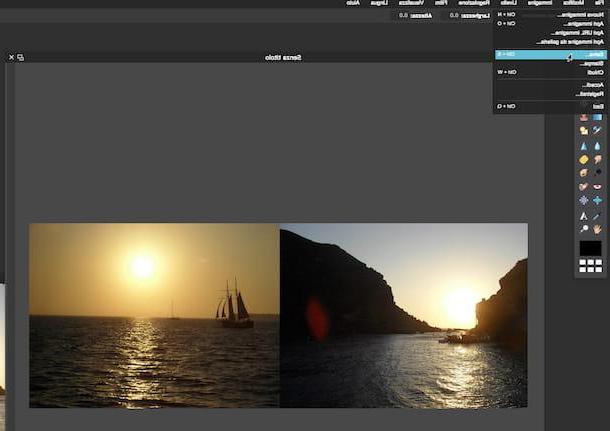This screenshot has width=610, height=431.
Task: Click the cliffs sunset photo on canvas
Action: click(404, 315)
